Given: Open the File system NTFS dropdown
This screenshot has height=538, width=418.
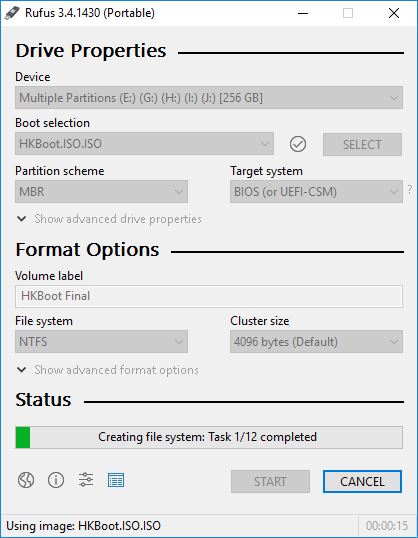Looking at the screenshot, I should pos(101,341).
